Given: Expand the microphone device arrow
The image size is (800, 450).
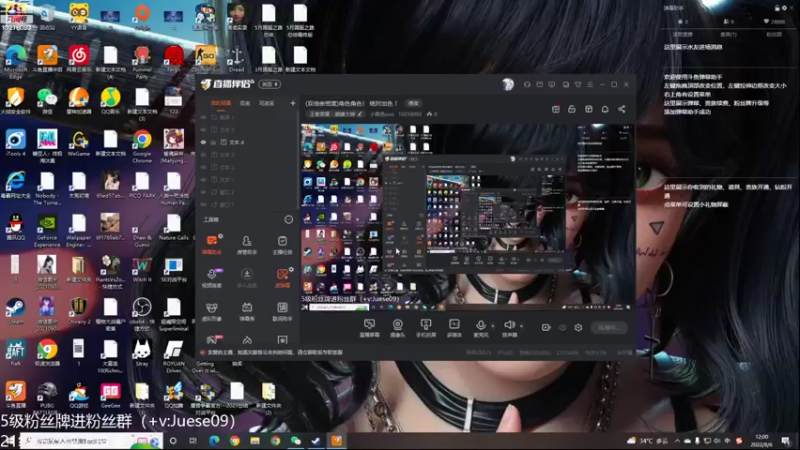Looking at the screenshot, I should pyautogui.click(x=493, y=326).
